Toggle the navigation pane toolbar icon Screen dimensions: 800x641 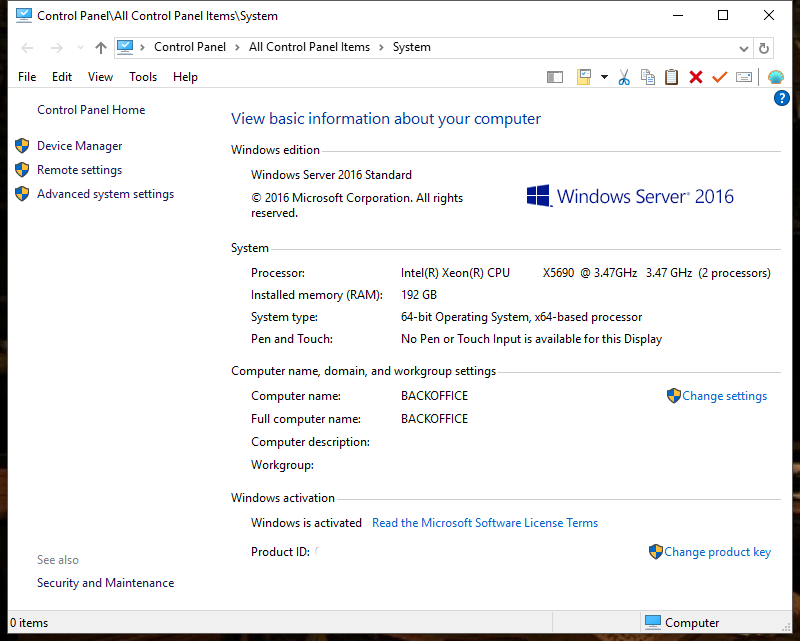[x=555, y=77]
